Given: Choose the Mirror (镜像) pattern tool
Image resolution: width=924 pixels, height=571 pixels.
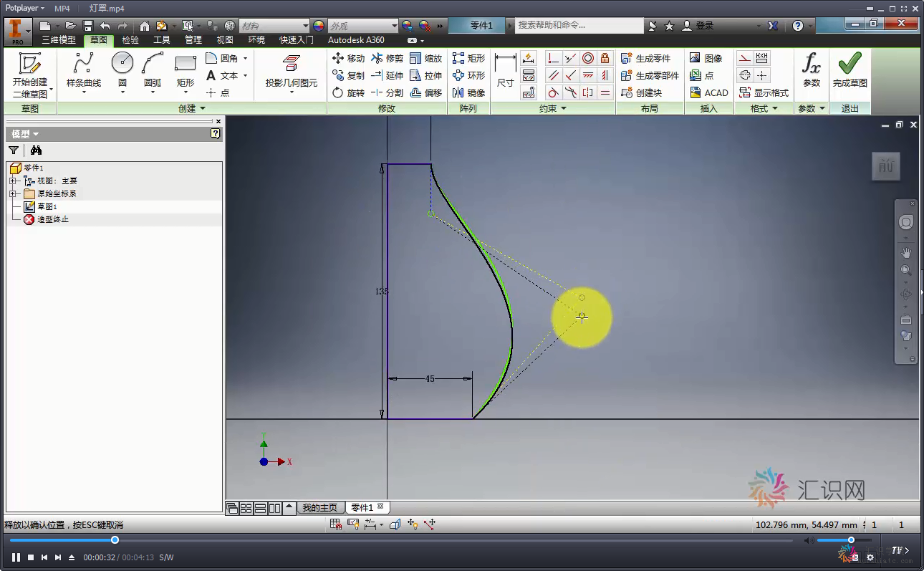Looking at the screenshot, I should point(469,92).
